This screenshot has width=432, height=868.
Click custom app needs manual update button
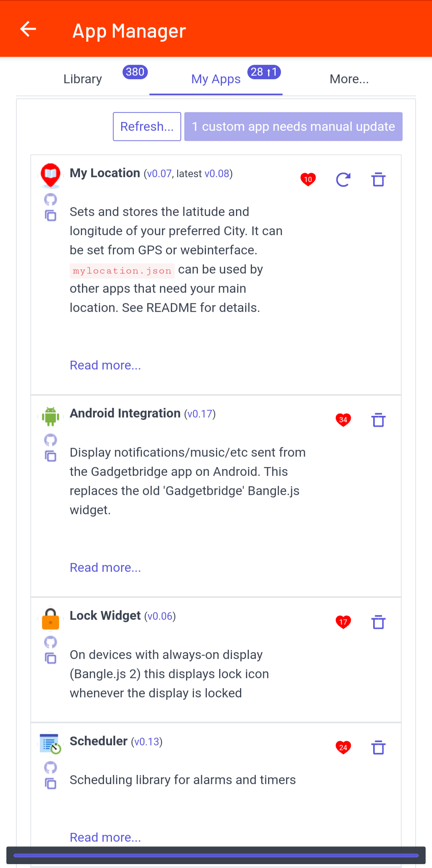pos(293,127)
